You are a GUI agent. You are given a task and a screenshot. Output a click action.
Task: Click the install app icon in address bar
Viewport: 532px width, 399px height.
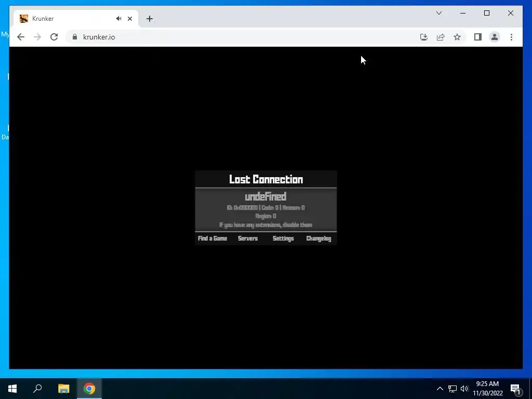(424, 37)
